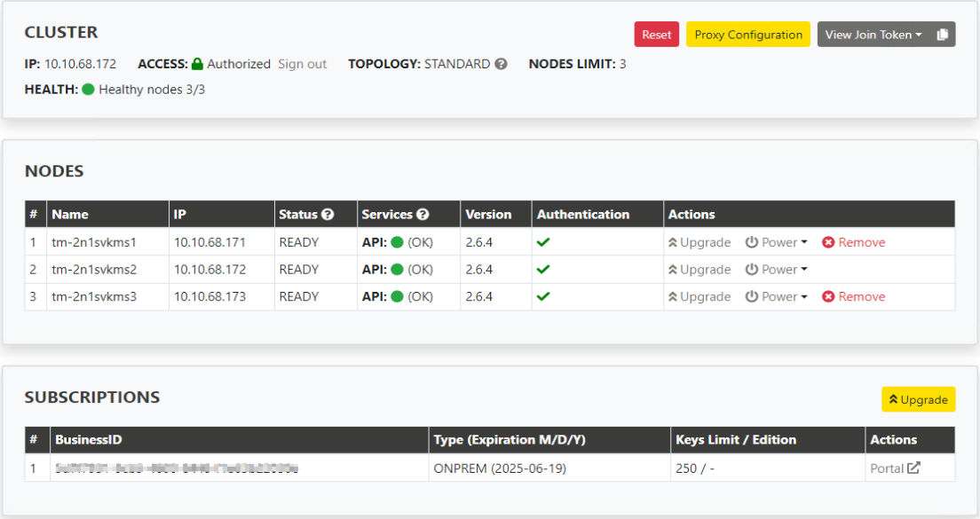Screen dimensions: 980x519
Task: Upgrade node tm-2n1svkms2
Action: click(x=699, y=270)
